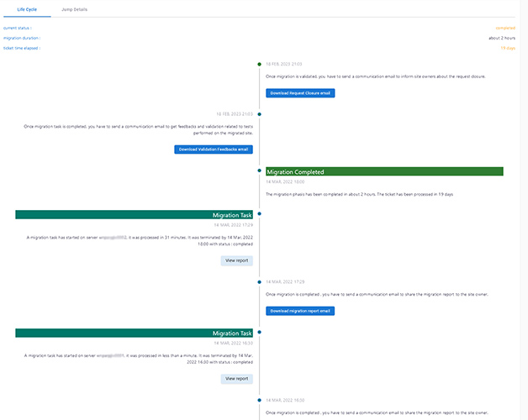
Task: Click the ticket time elapsed label
Action: tap(22, 48)
